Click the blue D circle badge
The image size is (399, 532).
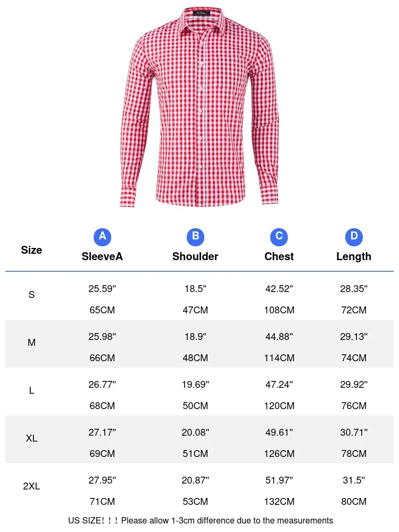[354, 237]
